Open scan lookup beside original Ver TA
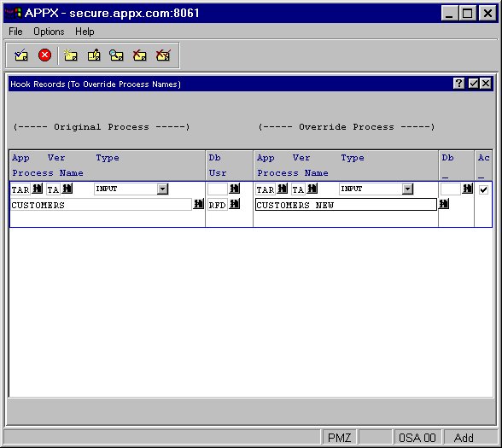 point(67,189)
